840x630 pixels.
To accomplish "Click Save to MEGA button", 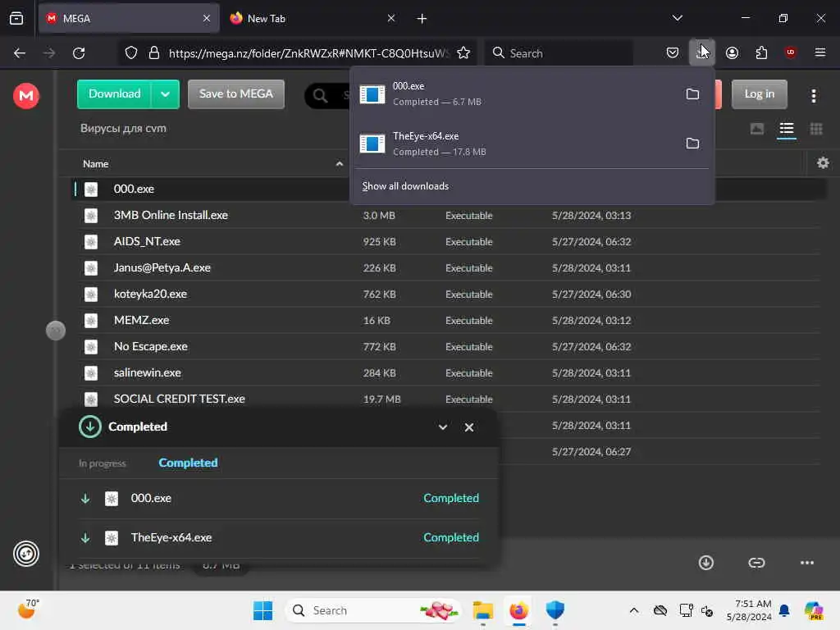I will pyautogui.click(x=235, y=94).
